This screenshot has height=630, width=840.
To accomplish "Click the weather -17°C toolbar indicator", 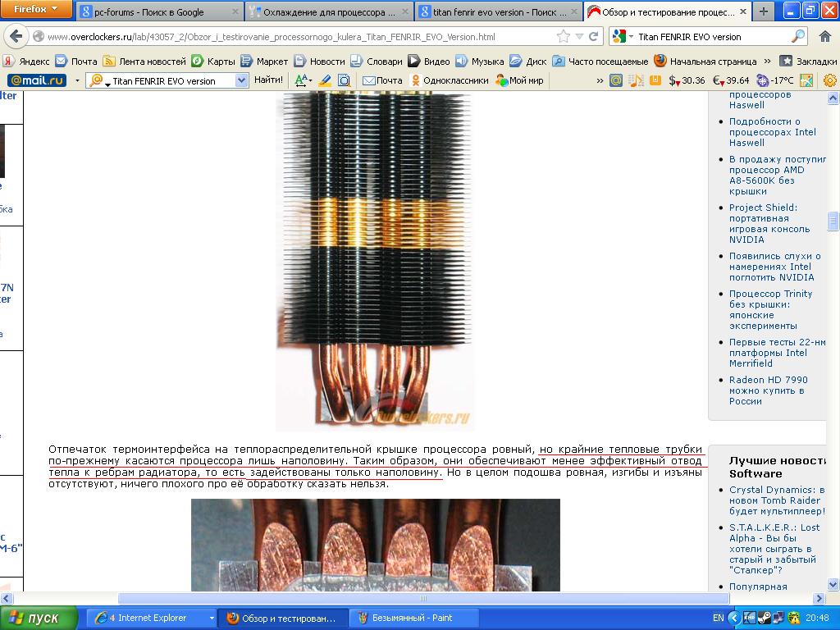I will (775, 80).
